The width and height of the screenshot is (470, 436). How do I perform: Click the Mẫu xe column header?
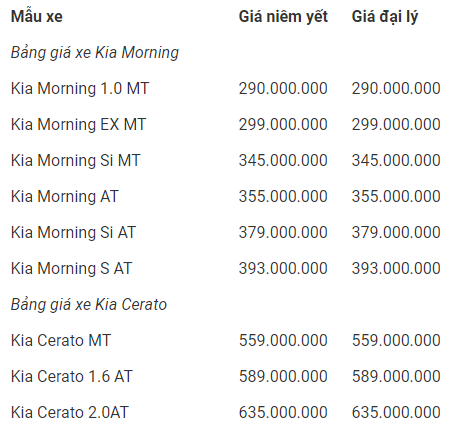pyautogui.click(x=37, y=16)
